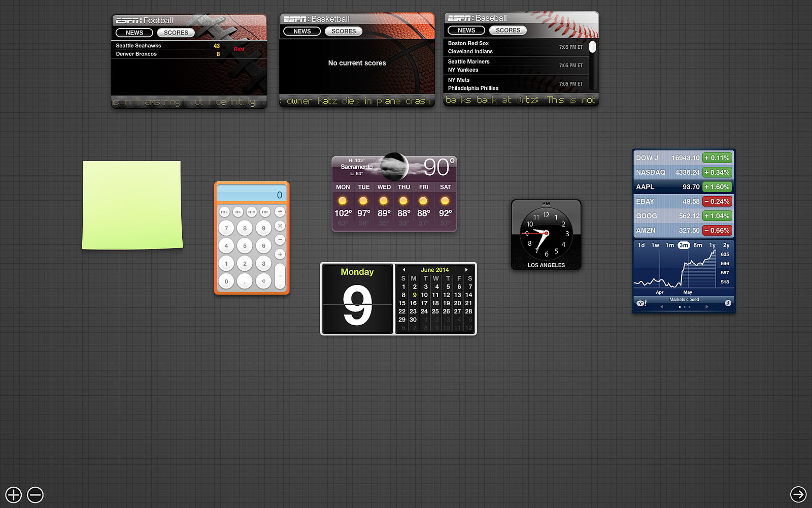The image size is (812, 508).
Task: Click the multiply key on the calculator
Action: 280,226
